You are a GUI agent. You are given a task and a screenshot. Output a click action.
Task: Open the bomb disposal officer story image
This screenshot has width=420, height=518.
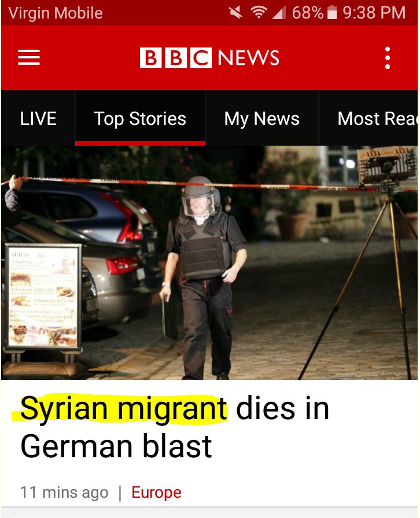(209, 262)
